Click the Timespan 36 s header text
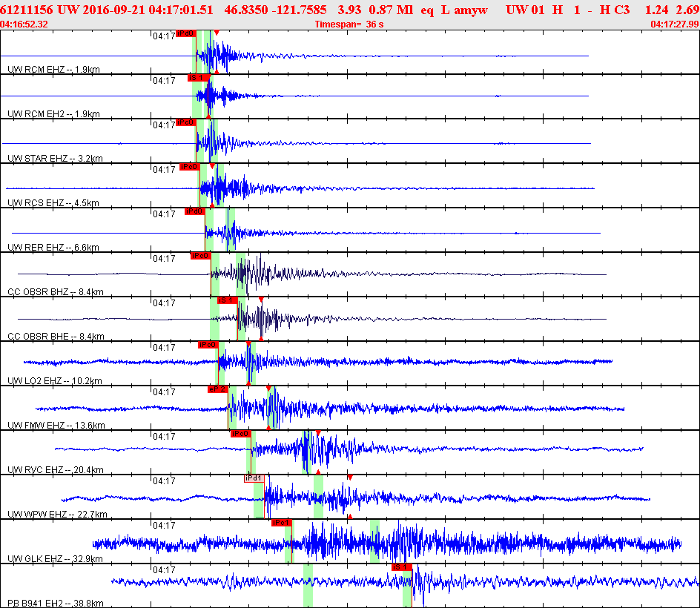 [x=349, y=24]
